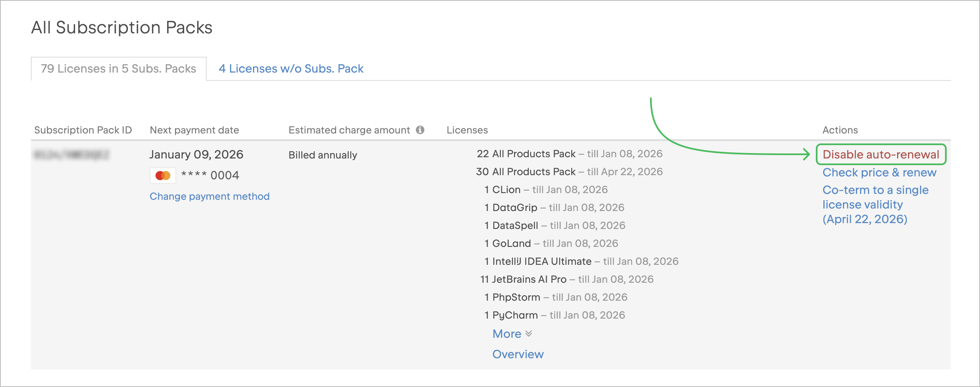The height and width of the screenshot is (387, 980).
Task: Expand the More licenses list
Action: click(507, 333)
